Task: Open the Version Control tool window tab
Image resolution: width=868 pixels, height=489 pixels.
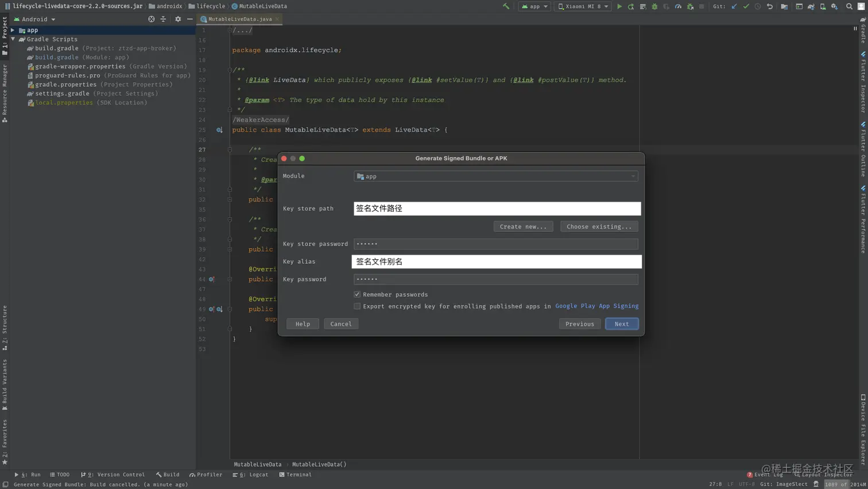Action: click(113, 475)
